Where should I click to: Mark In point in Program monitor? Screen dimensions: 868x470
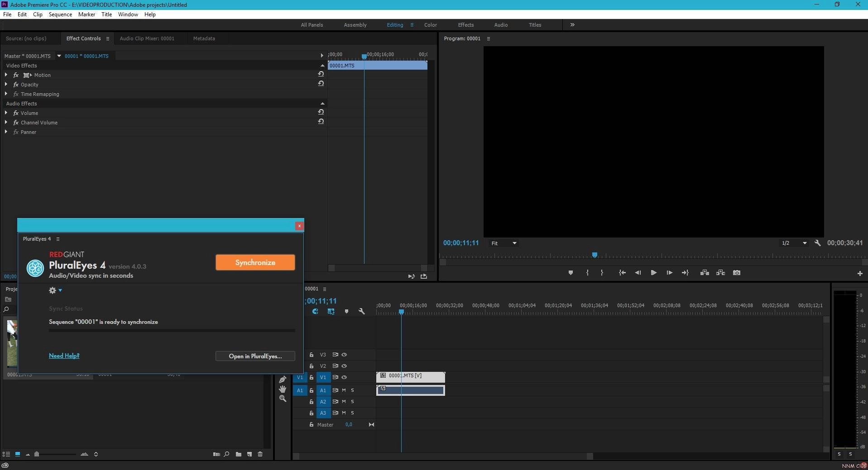click(587, 273)
